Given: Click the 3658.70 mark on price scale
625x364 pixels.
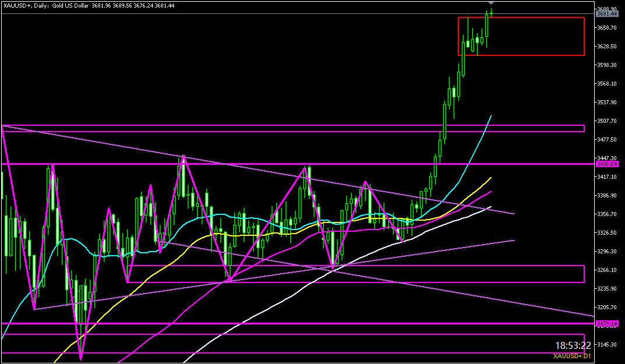Looking at the screenshot, I should click(x=608, y=28).
